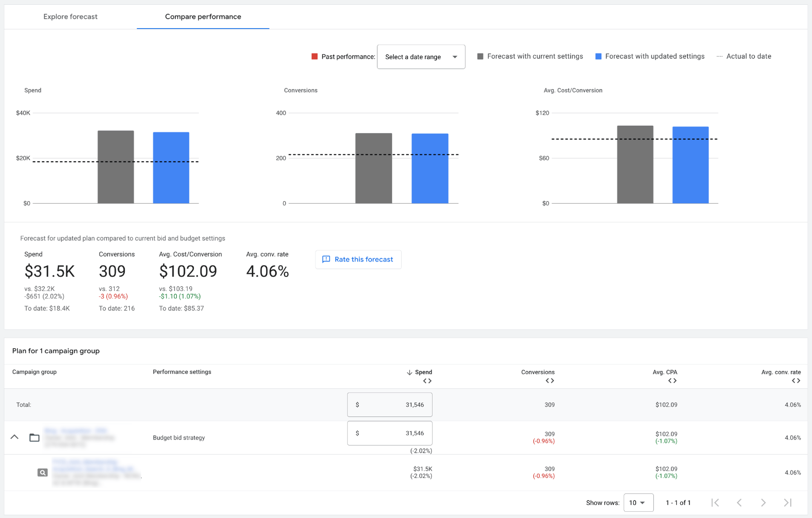Screen dimensions: 812x518
Task: Switch to the Explore forecast tab
Action: tap(69, 16)
